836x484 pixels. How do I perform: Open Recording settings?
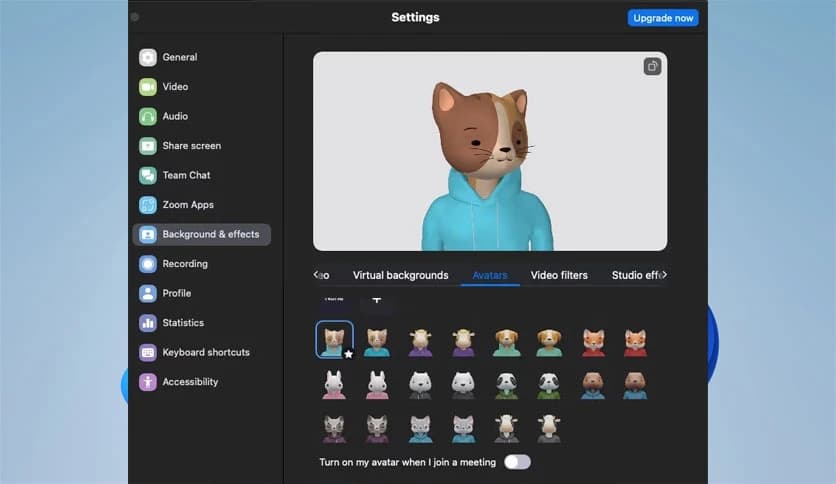coord(173,264)
